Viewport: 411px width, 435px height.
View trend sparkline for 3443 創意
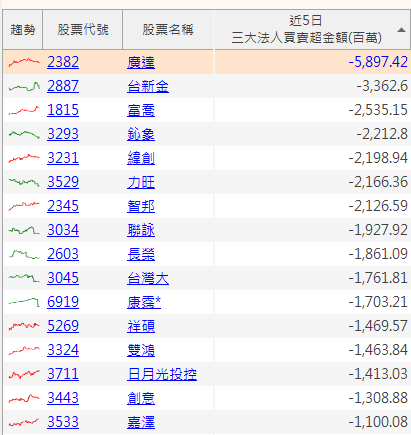(x=24, y=398)
